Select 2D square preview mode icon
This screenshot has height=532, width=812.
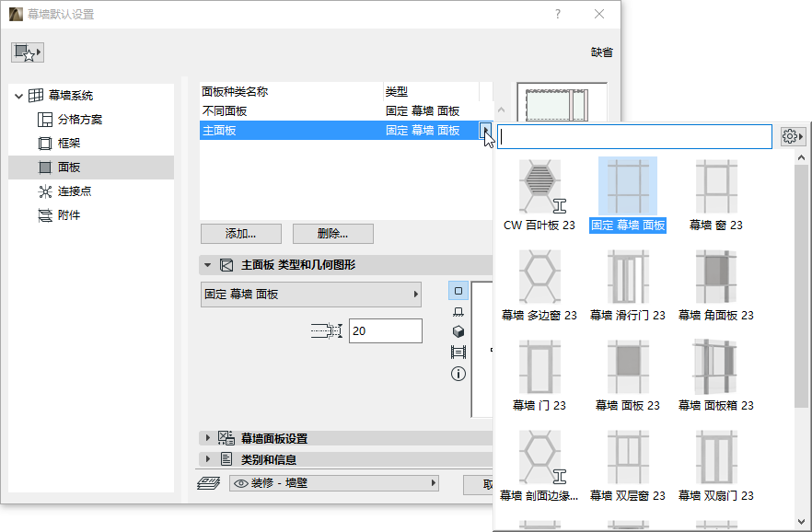[458, 291]
